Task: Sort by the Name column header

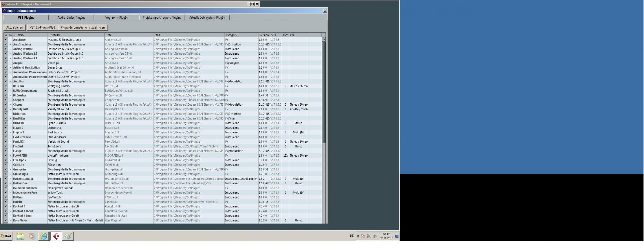Action: coord(30,35)
